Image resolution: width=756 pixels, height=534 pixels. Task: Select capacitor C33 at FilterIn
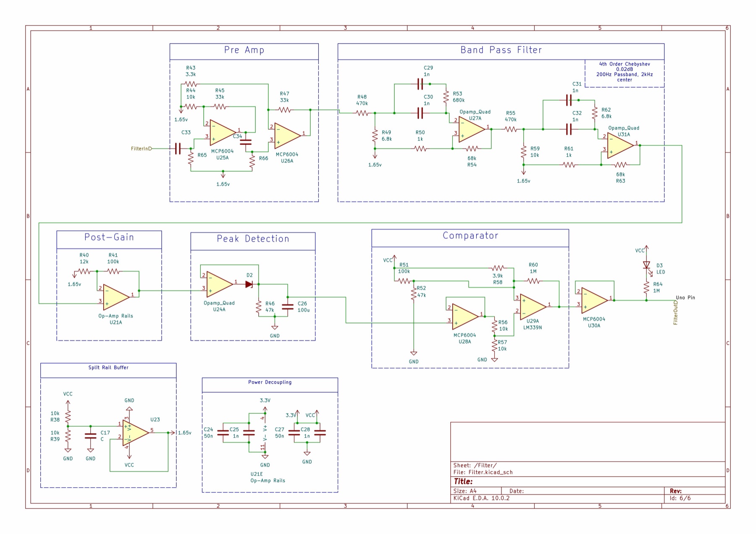point(178,149)
